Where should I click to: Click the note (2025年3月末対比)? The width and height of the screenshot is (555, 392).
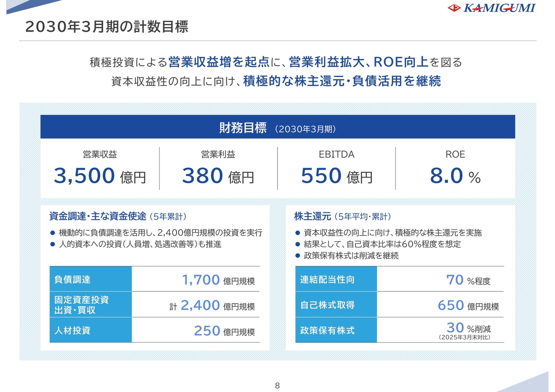click(x=464, y=337)
